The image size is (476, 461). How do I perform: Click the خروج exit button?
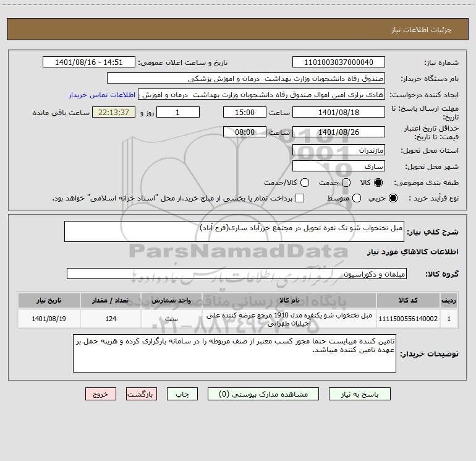coord(101,394)
